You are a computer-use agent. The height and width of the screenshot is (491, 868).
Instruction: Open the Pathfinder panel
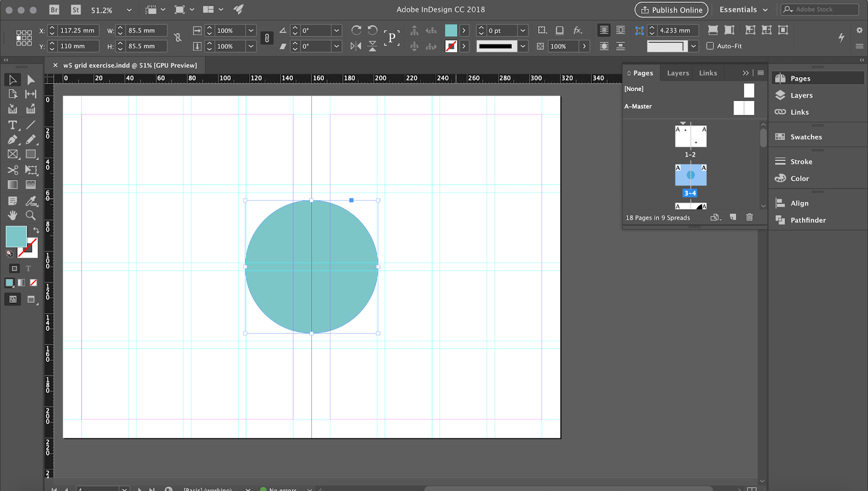(807, 220)
